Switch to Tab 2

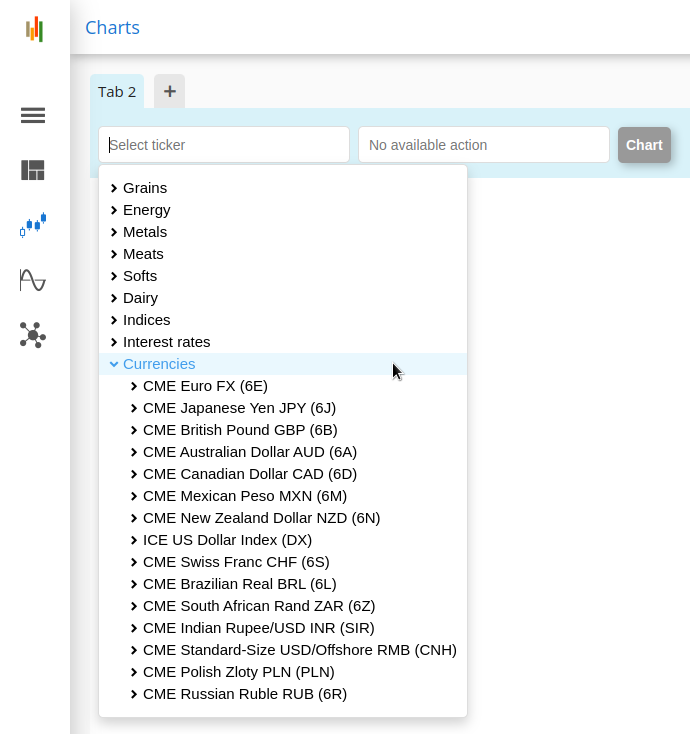pyautogui.click(x=117, y=92)
